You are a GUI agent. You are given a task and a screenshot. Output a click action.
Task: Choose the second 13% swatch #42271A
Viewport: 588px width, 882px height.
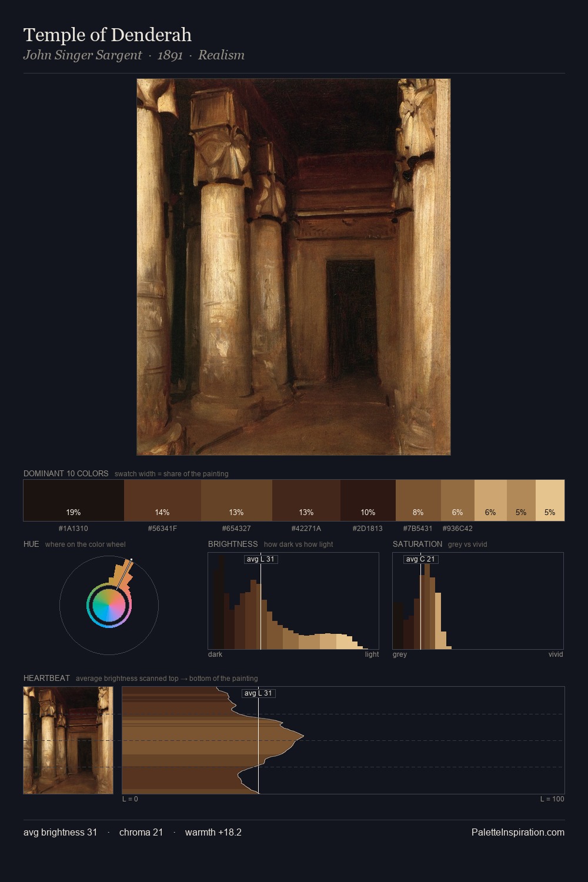click(x=306, y=500)
